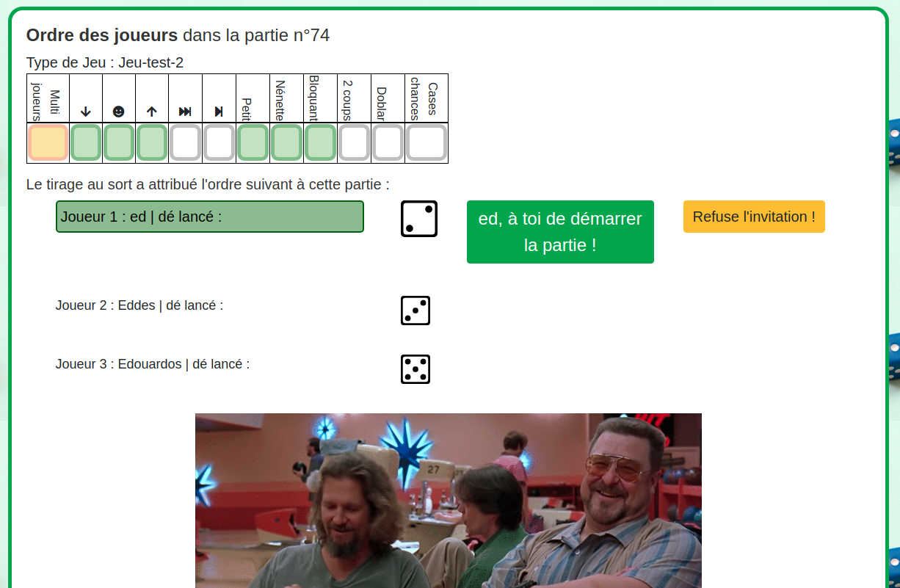Toggle the Multi joueurs yellow box

(x=48, y=142)
